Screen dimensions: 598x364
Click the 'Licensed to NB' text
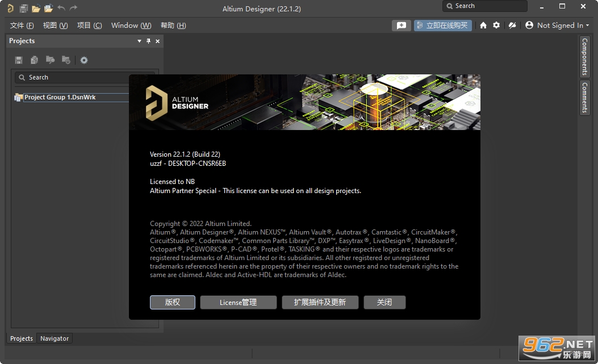(173, 182)
